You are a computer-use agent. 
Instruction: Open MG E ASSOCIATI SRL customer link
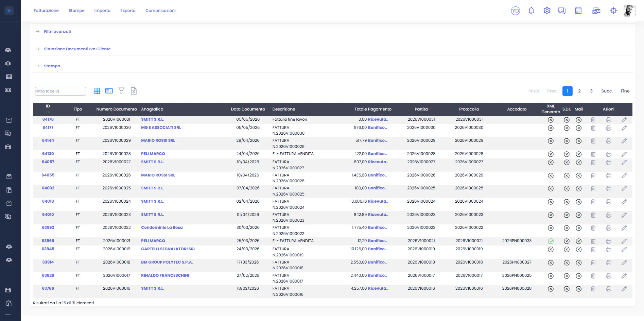pos(161,128)
